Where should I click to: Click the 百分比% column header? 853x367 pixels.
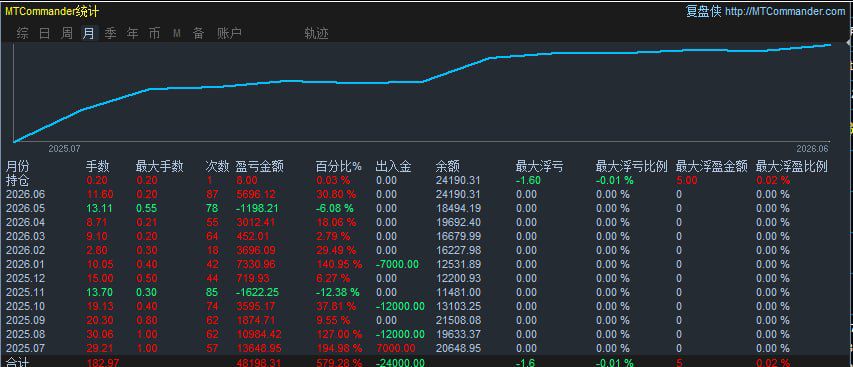(339, 166)
